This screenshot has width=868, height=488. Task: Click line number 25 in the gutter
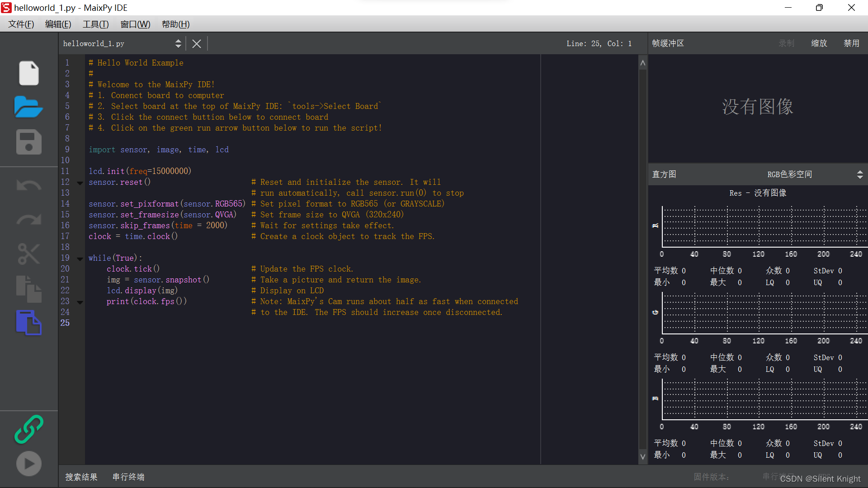click(x=65, y=323)
